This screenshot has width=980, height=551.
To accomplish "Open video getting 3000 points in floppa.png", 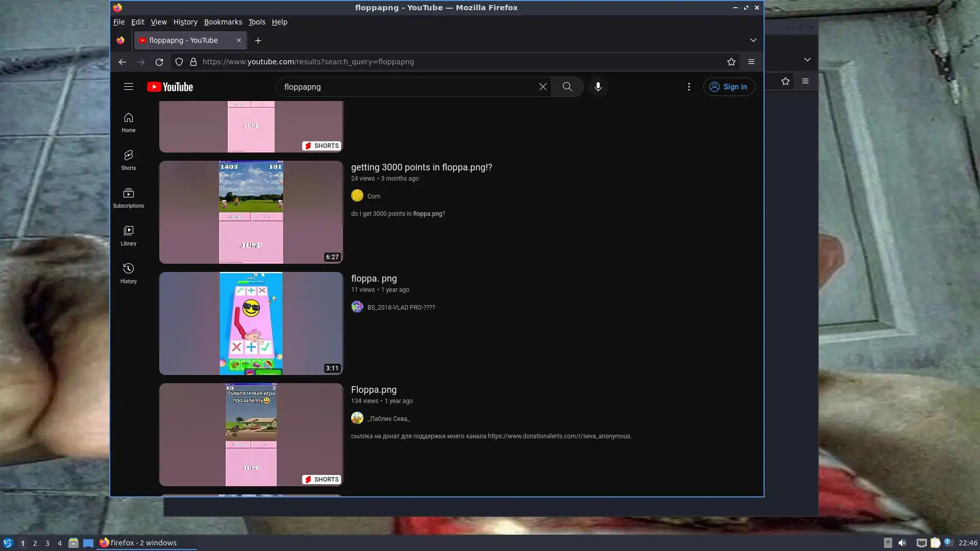I will pos(421,167).
